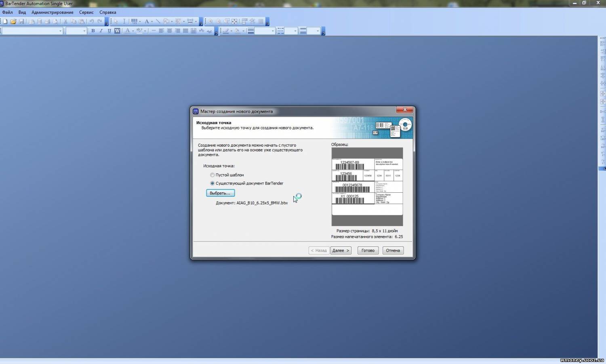Toggle the grid display icon

point(261,21)
